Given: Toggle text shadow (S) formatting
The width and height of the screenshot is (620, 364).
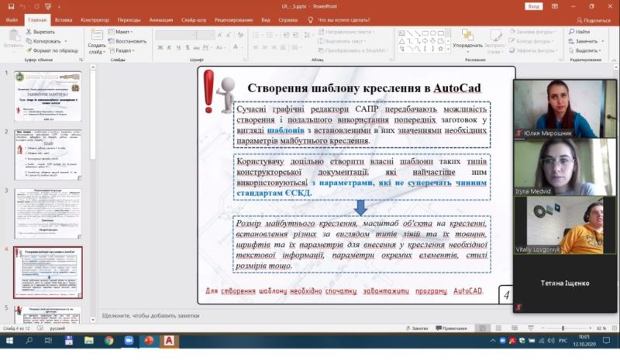Looking at the screenshot, I should point(187,47).
